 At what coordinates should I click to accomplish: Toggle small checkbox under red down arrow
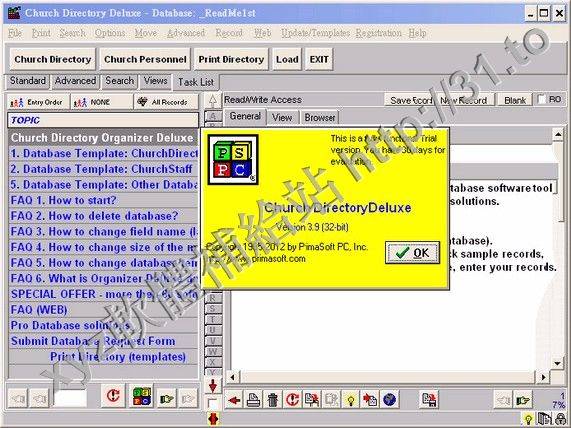click(213, 404)
